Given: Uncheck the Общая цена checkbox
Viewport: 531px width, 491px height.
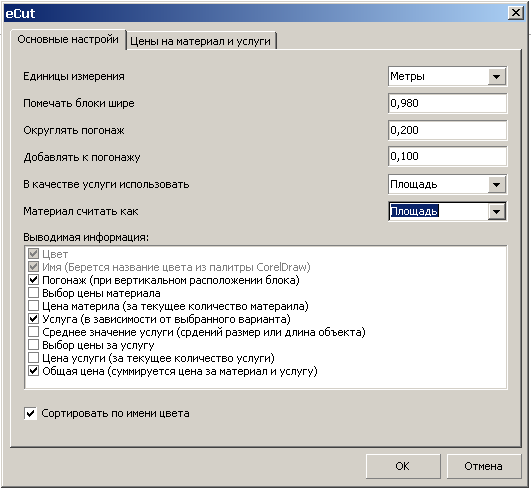Looking at the screenshot, I should coord(34,371).
